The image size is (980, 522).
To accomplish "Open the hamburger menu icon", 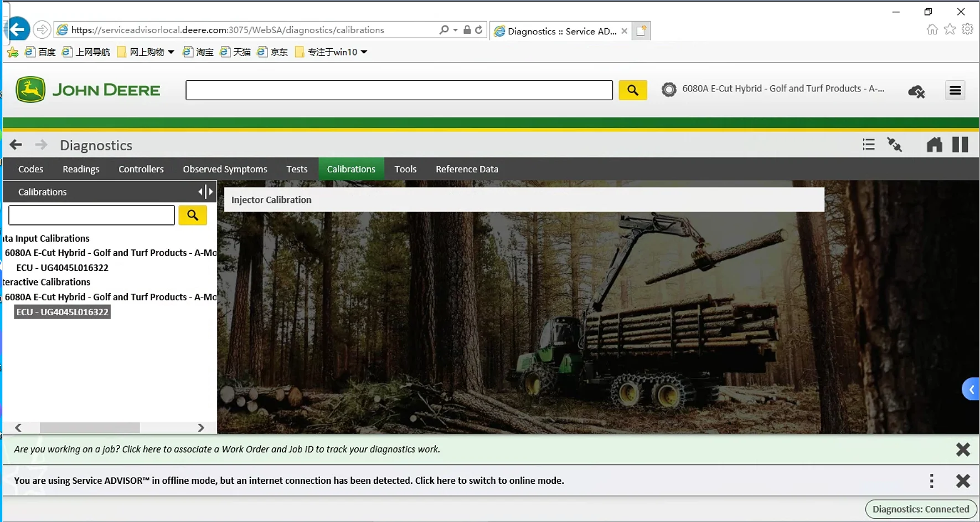I will tap(955, 90).
